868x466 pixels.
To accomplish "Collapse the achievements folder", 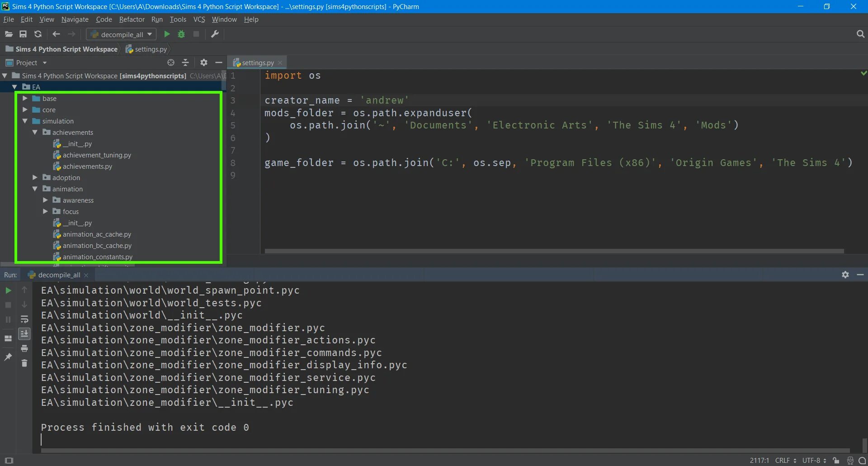I will coord(35,132).
